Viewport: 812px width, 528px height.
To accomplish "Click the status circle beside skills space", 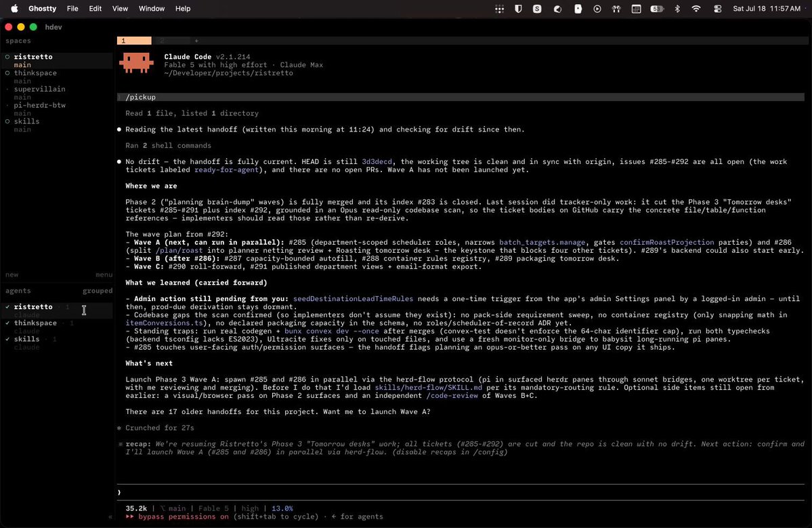I will click(7, 121).
